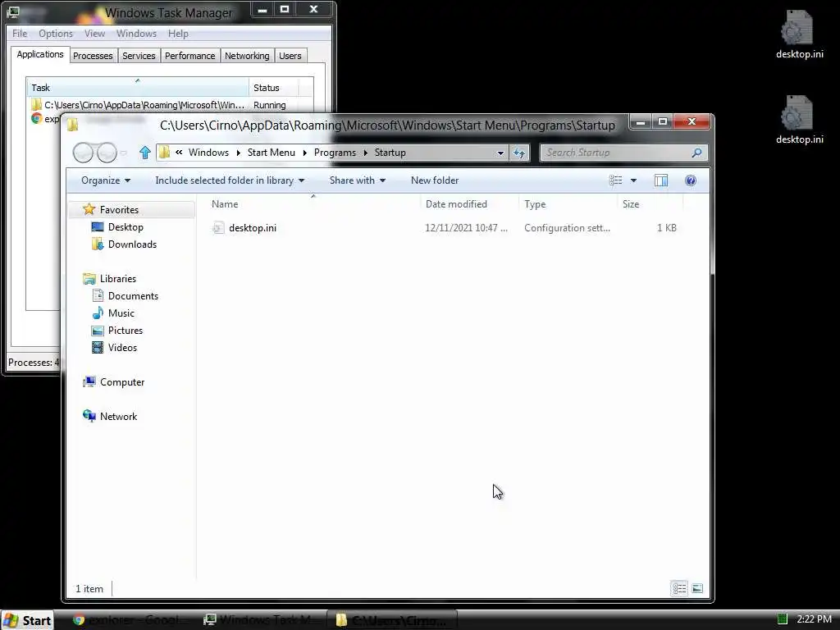Image resolution: width=840 pixels, height=630 pixels.
Task: Expand the recent pages arrow beside Forward button
Action: coord(124,153)
